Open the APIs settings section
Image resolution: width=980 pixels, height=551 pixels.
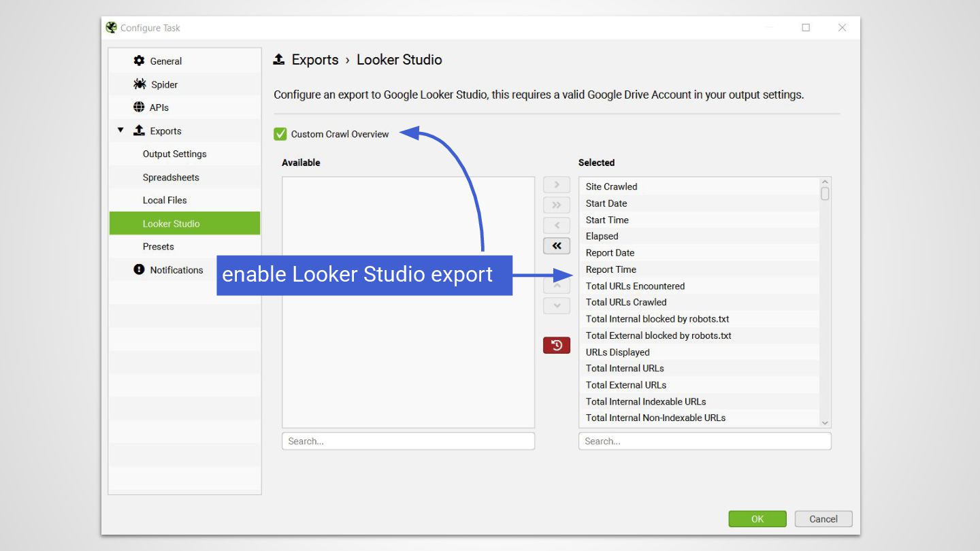185,107
